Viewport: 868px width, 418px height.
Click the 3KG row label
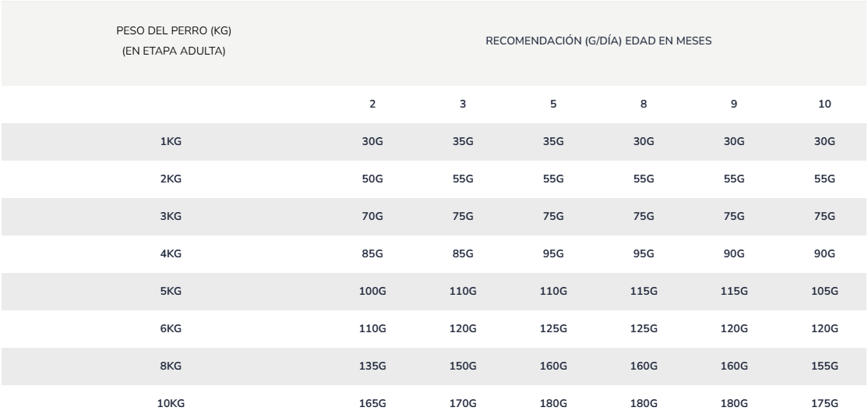[x=171, y=217]
